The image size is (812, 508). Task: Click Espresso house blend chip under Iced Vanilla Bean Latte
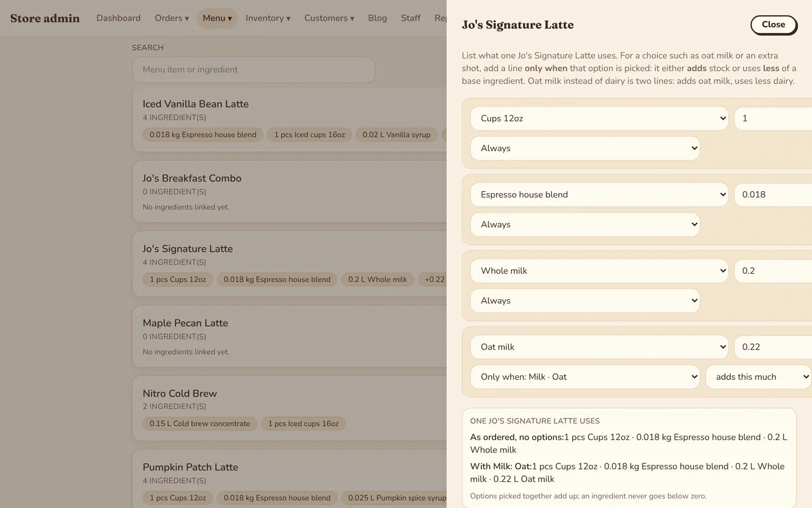tap(203, 135)
